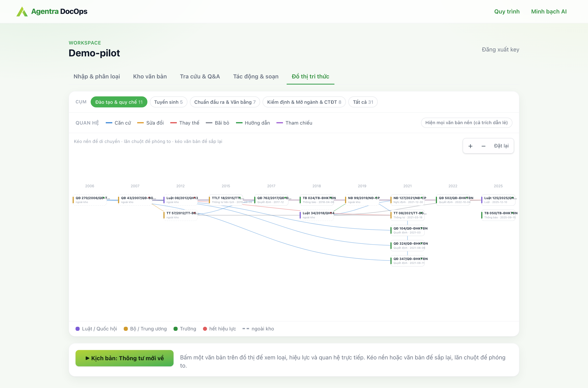Select Chuẩn đầu ra & Văn bằng cluster
The width and height of the screenshot is (588, 388).
tap(225, 102)
